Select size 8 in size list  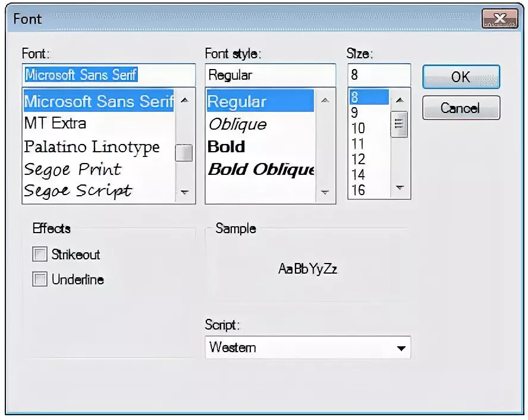tap(369, 97)
